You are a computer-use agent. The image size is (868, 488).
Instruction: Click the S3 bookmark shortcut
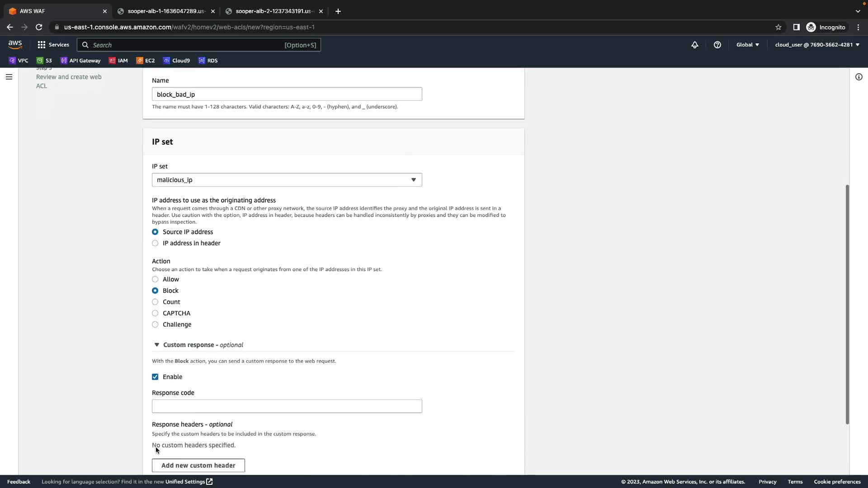click(x=44, y=61)
